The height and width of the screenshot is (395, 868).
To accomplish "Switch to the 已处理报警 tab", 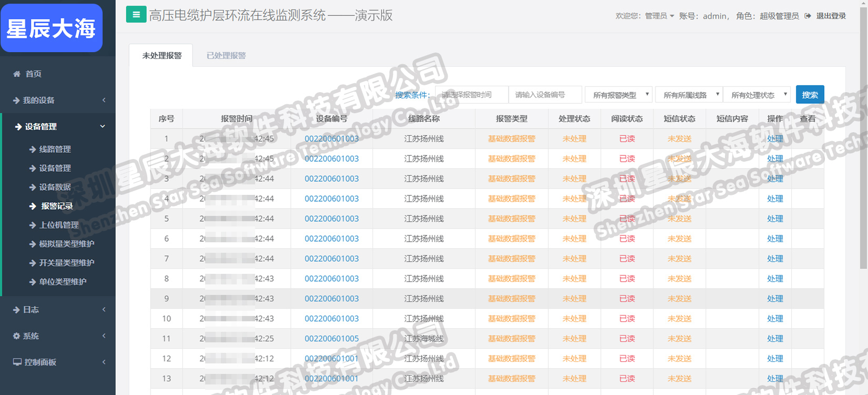I will click(x=226, y=55).
